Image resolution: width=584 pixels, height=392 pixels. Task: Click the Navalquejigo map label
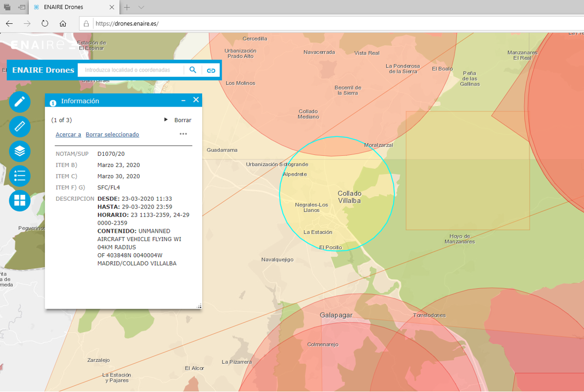pos(278,260)
